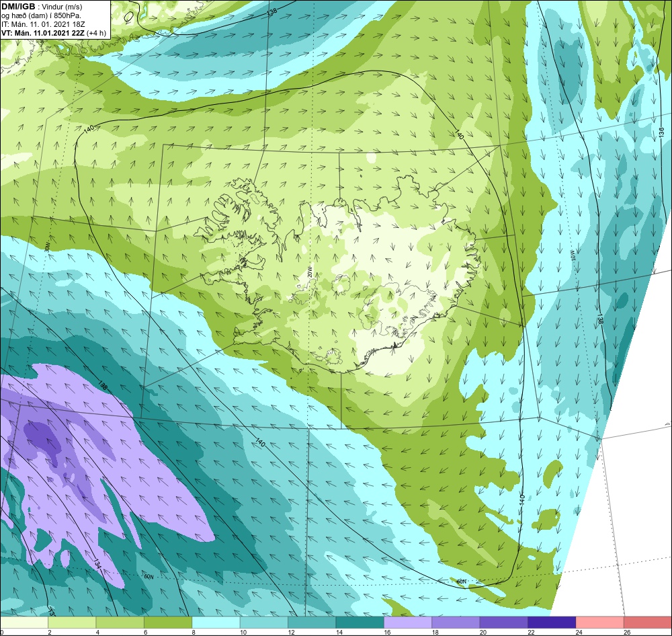The width and height of the screenshot is (672, 636).
Task: Click the 'DMI/IGB : Vindur (m/s)' title text
Action: (x=42, y=7)
